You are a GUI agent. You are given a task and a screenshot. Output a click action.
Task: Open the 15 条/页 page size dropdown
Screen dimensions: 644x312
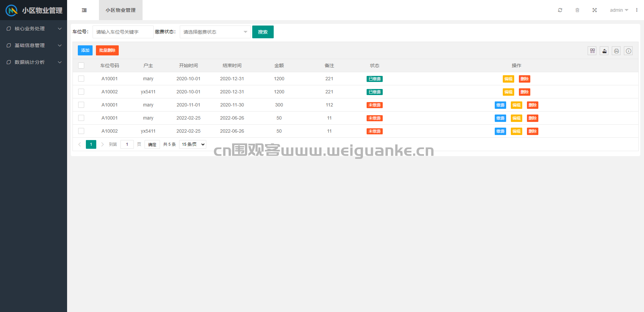click(x=193, y=144)
